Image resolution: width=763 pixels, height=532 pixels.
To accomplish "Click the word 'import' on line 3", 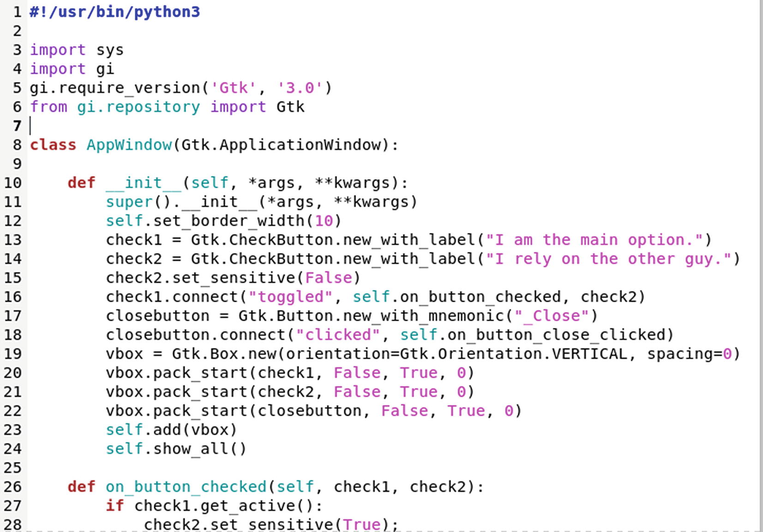I will [57, 50].
